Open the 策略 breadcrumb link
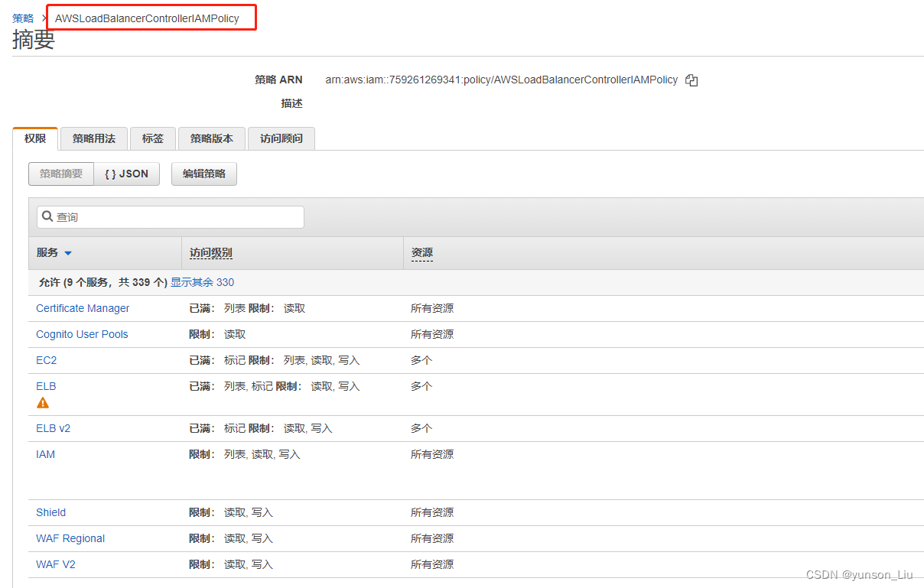924x588 pixels. pos(23,18)
